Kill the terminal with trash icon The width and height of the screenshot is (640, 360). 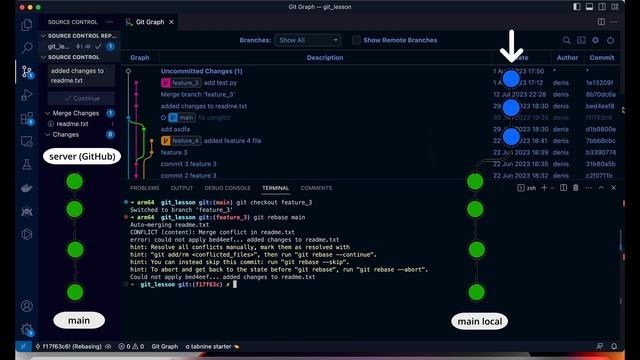pyautogui.click(x=576, y=188)
